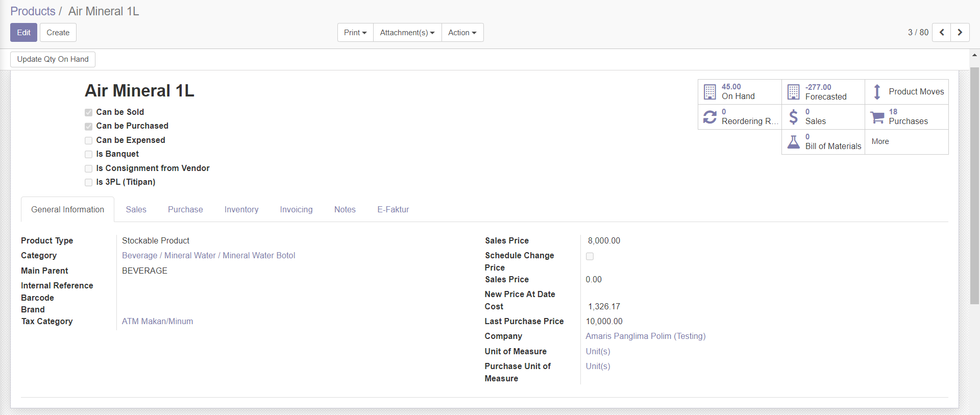The image size is (980, 415).
Task: Click the Main Parent BEVERAGE value
Action: (x=144, y=271)
